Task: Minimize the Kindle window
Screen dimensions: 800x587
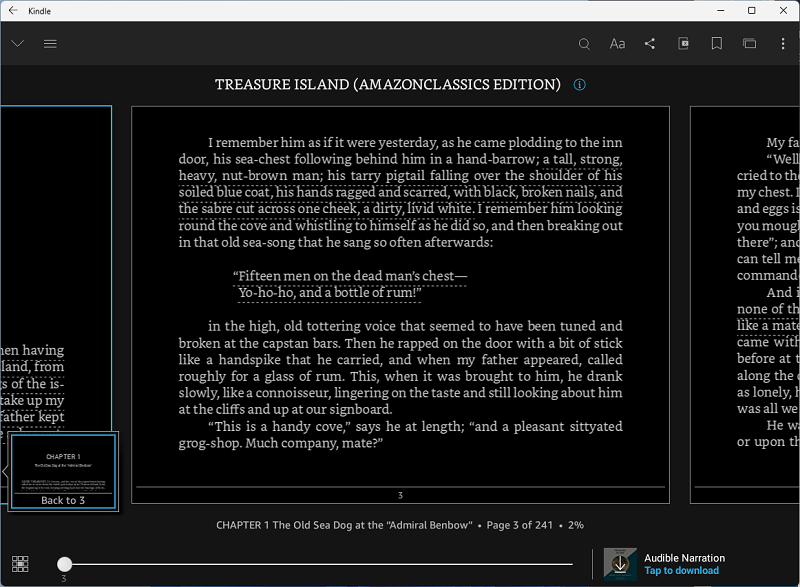Action: (x=720, y=11)
